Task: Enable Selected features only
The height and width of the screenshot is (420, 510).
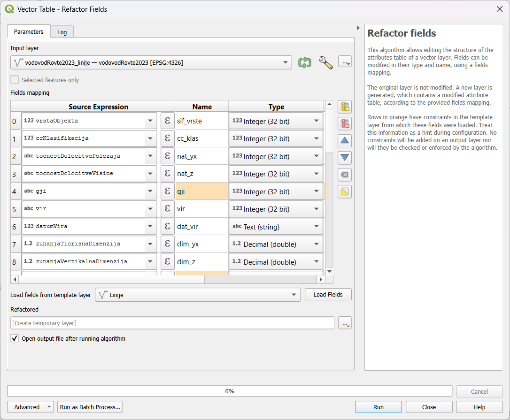Action: coord(14,80)
